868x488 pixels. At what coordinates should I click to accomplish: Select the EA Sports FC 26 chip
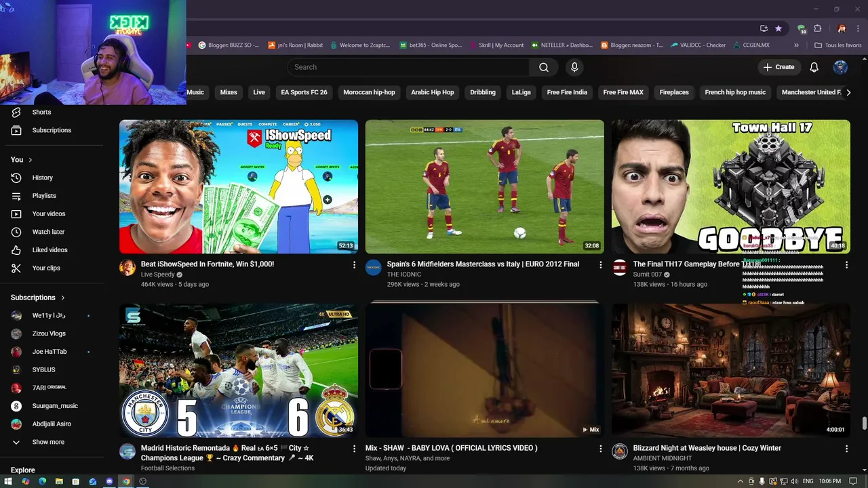[x=304, y=92]
